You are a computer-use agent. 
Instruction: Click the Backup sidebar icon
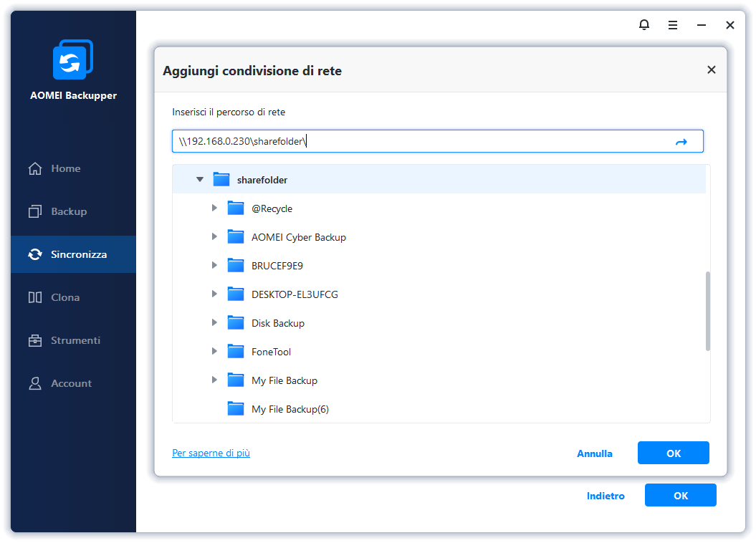35,211
